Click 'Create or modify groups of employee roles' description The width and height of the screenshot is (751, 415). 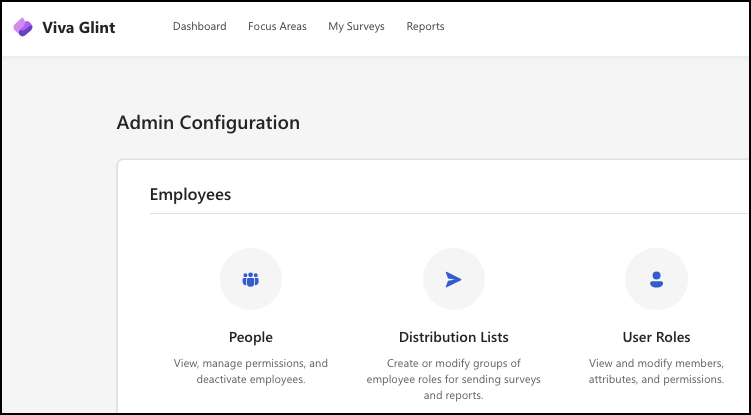click(454, 379)
